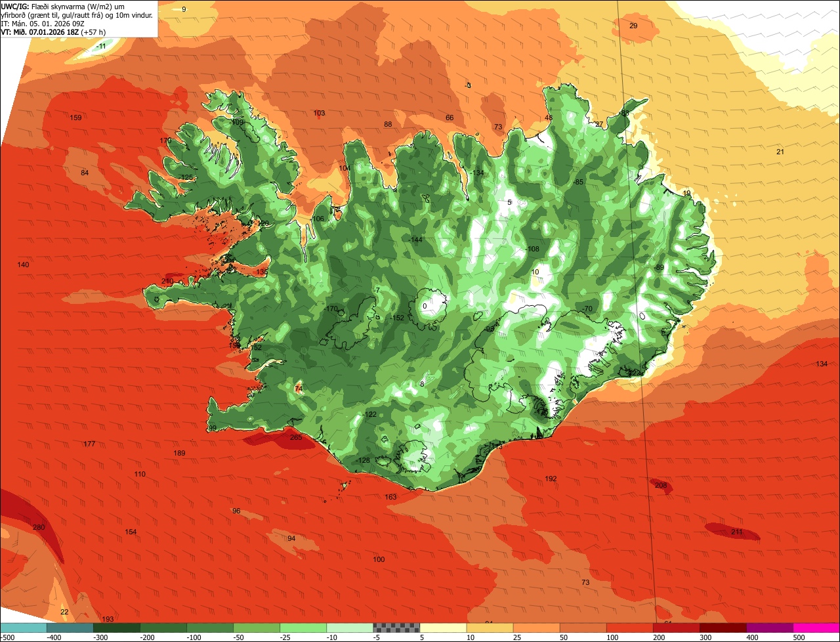
Task: Click the map value '193' at the bottom left
Action: click(x=108, y=620)
